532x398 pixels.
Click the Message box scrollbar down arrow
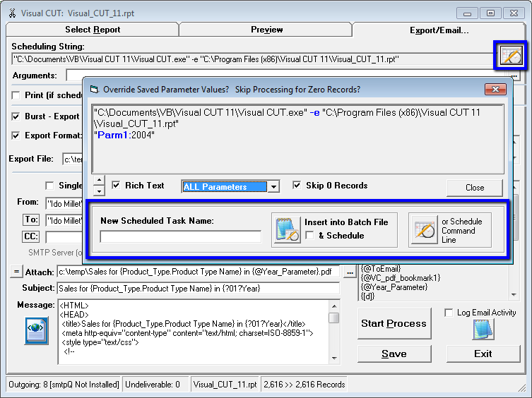point(334,358)
